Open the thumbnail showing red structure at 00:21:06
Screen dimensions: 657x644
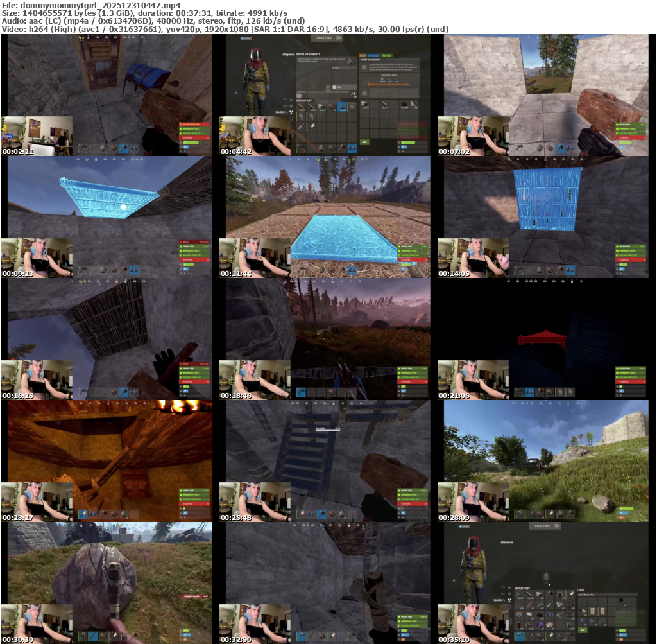(x=546, y=339)
